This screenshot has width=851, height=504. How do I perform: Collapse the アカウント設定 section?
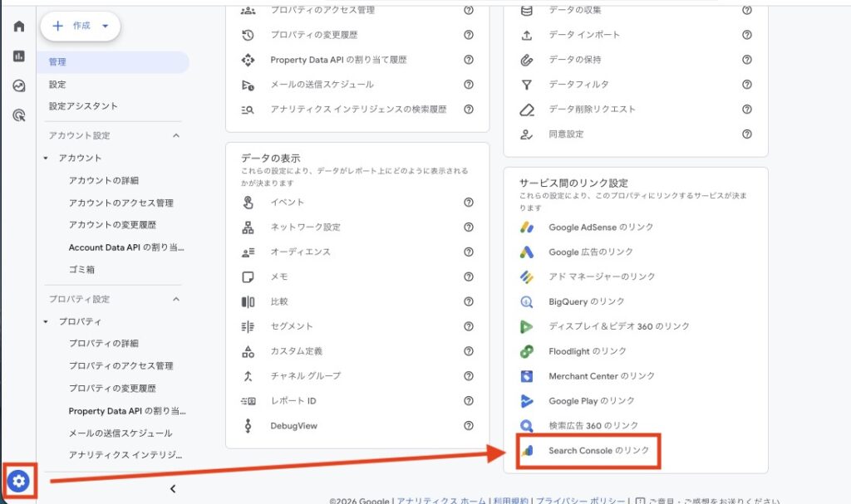(175, 135)
